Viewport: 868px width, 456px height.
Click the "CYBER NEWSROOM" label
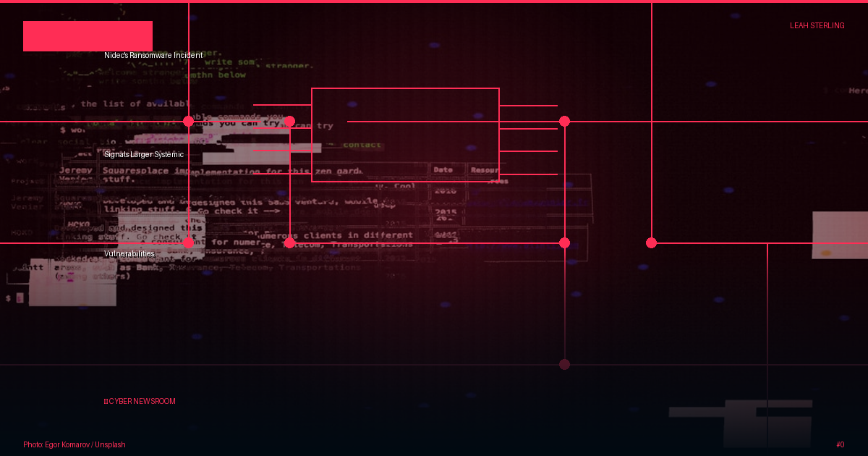(142, 401)
